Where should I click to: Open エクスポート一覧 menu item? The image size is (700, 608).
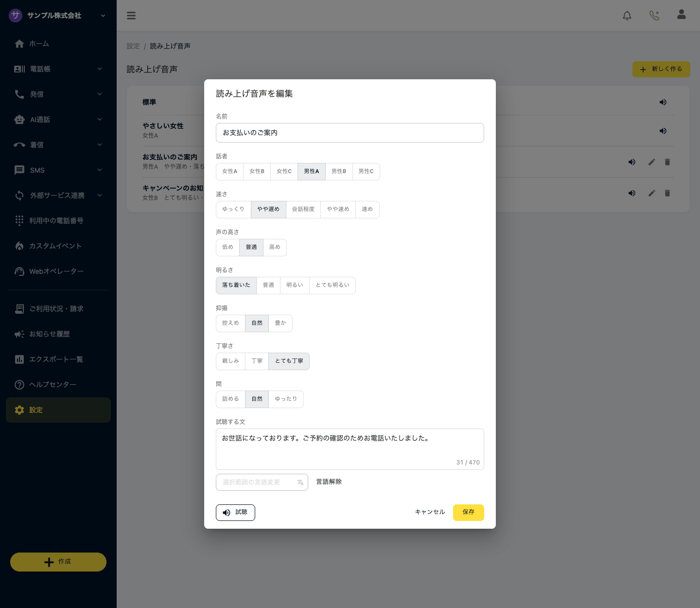tap(58, 359)
